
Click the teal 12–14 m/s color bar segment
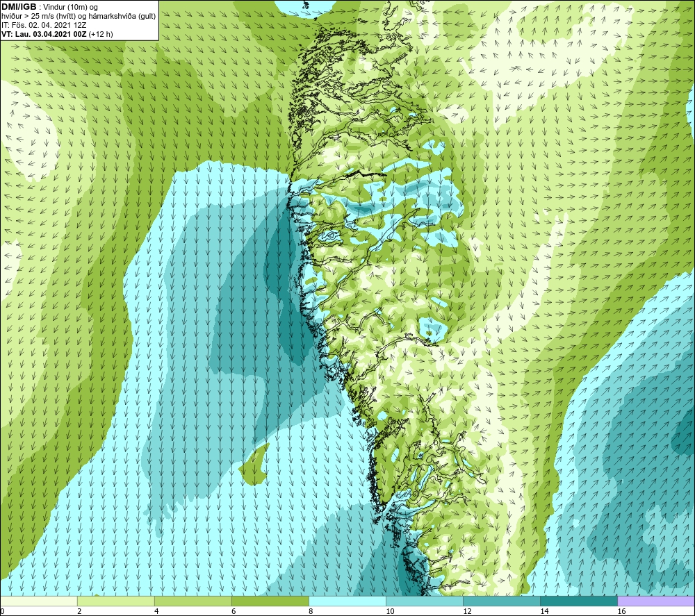[502, 601]
